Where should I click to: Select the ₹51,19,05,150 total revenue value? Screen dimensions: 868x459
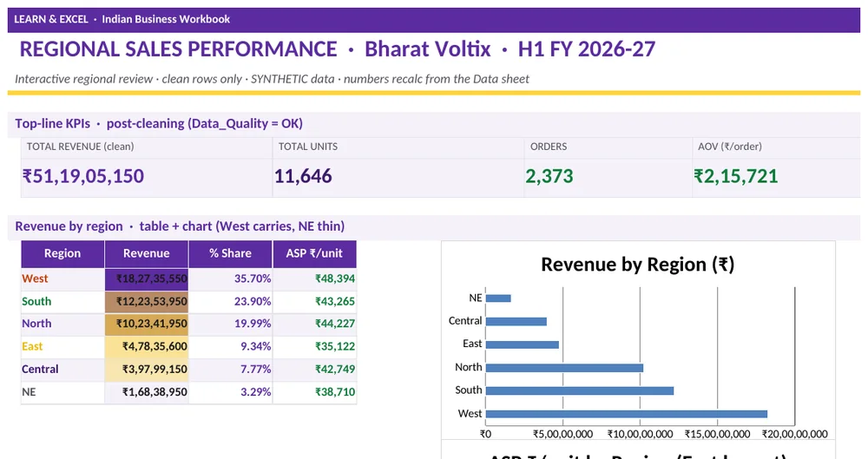(x=83, y=176)
